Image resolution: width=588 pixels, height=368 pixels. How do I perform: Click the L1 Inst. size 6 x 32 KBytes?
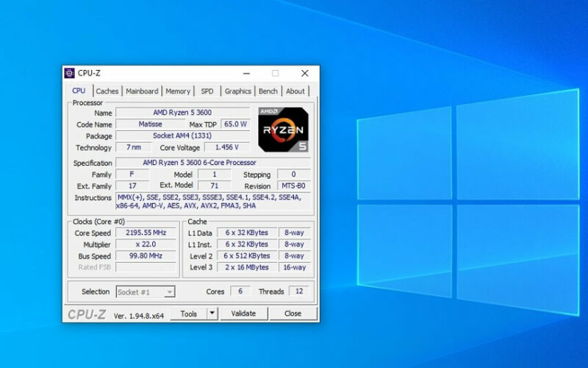click(247, 244)
